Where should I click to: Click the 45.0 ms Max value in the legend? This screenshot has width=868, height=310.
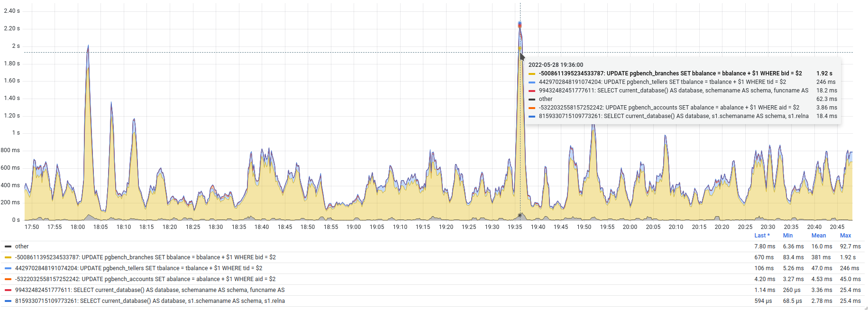tap(850, 279)
